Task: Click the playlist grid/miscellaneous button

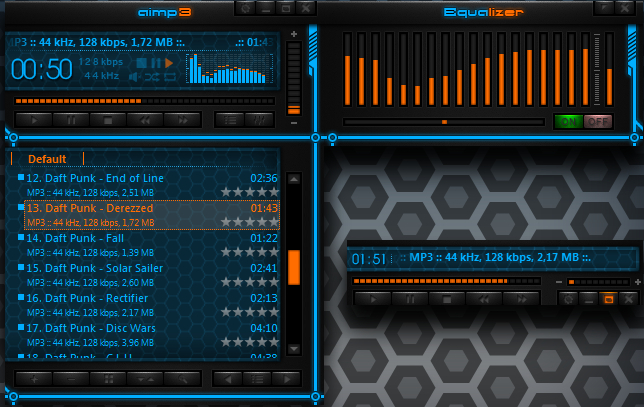Action: (108, 379)
